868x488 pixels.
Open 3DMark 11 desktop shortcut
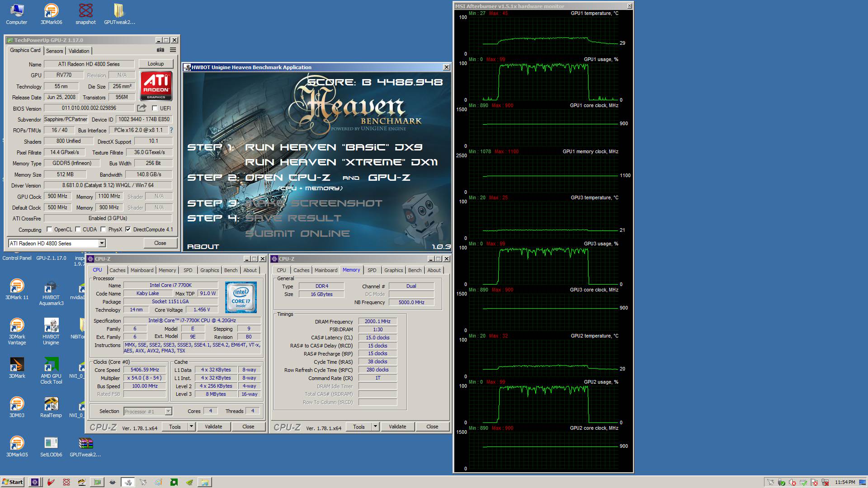[17, 289]
